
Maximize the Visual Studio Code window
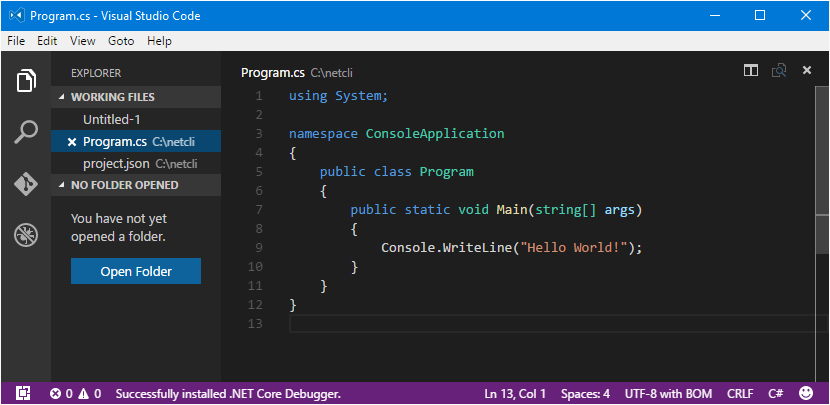[x=760, y=15]
